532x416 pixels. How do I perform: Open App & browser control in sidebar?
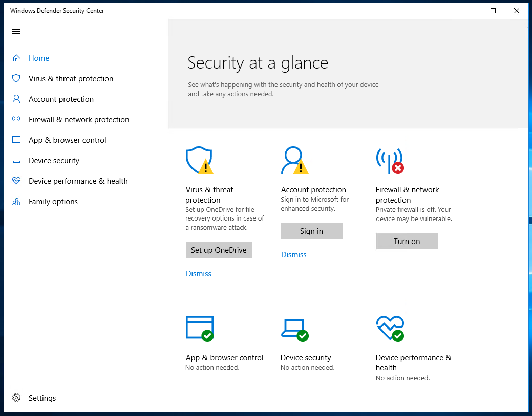(67, 140)
